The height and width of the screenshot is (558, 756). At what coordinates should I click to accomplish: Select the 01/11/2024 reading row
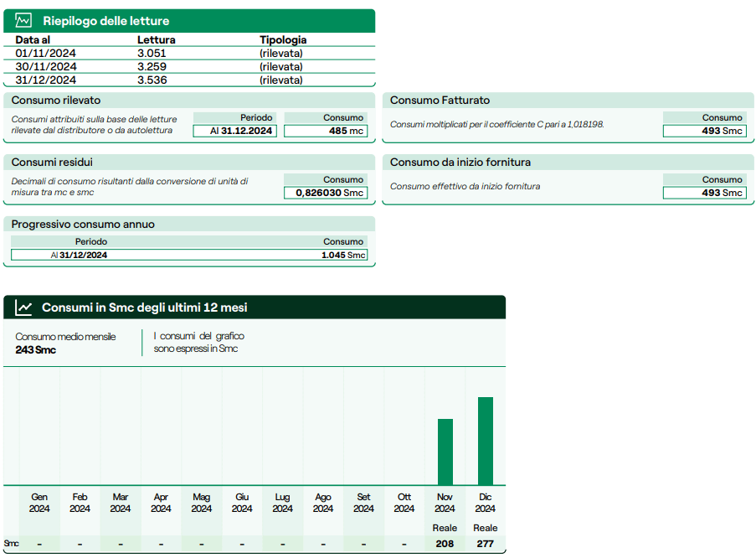45,53
